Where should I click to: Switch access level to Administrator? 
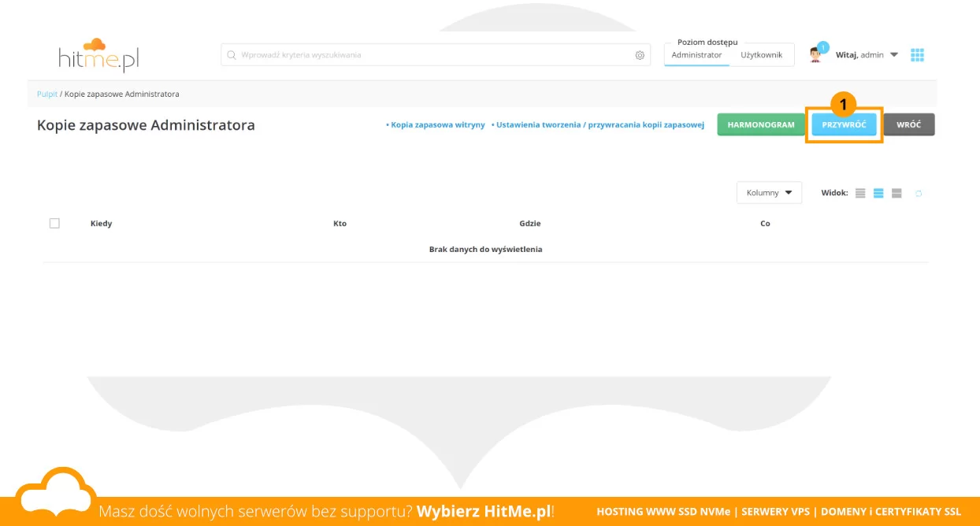pos(696,55)
